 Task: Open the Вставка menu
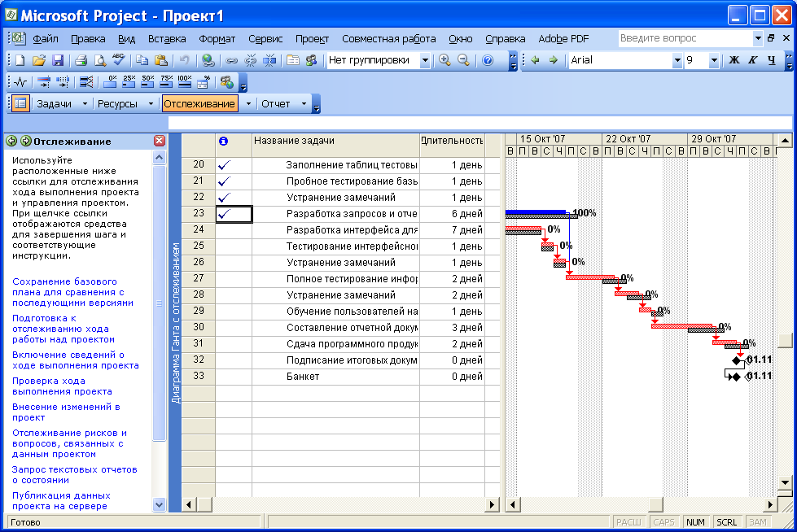click(167, 38)
